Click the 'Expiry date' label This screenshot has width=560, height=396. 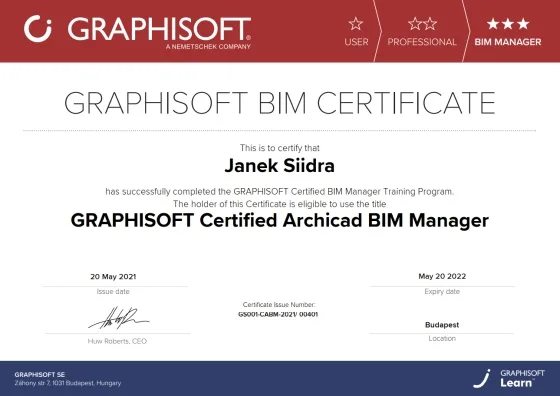442,292
